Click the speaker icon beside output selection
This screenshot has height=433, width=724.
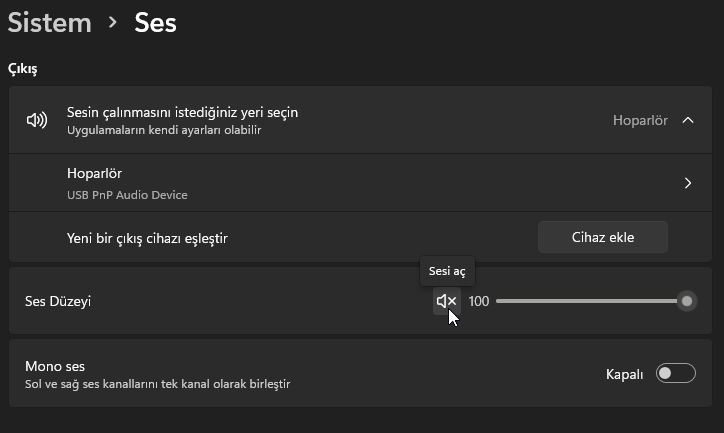[37, 120]
